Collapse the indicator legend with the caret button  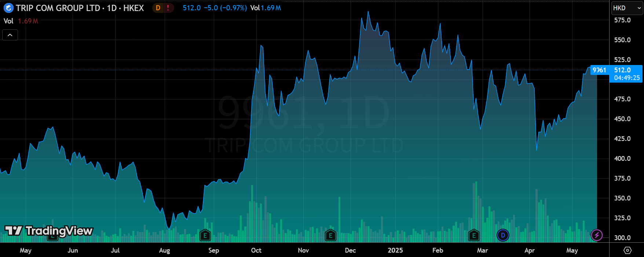click(10, 35)
